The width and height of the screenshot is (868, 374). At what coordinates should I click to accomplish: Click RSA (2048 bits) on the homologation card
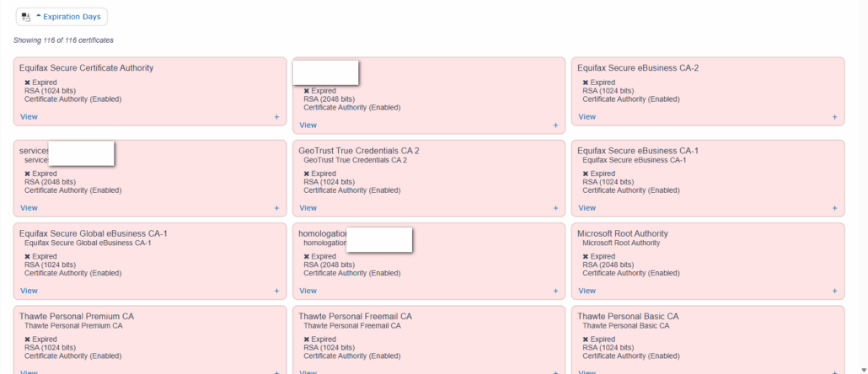click(330, 265)
